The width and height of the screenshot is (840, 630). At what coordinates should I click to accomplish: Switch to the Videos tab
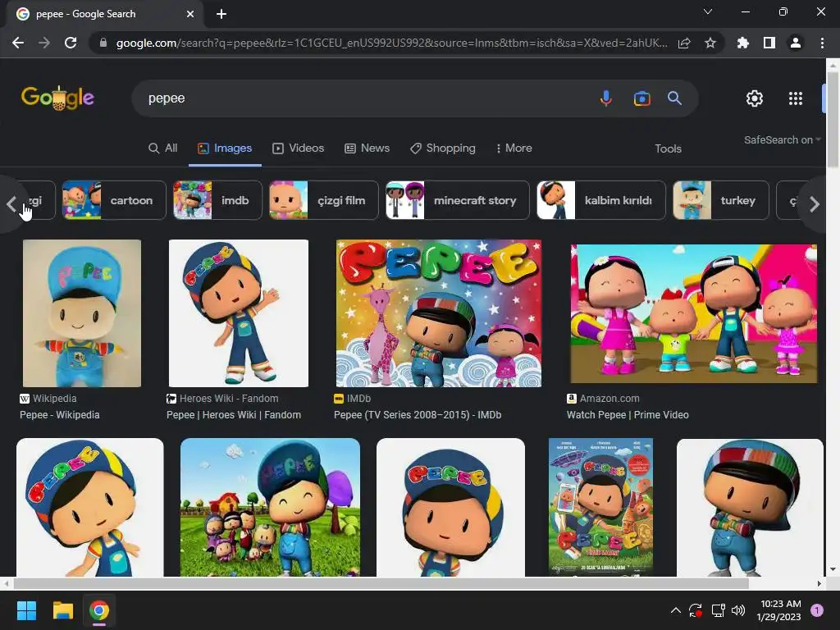pyautogui.click(x=298, y=148)
